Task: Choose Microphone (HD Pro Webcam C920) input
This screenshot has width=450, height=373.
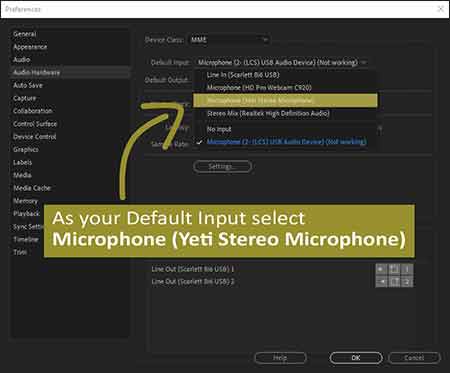Action: click(x=285, y=88)
